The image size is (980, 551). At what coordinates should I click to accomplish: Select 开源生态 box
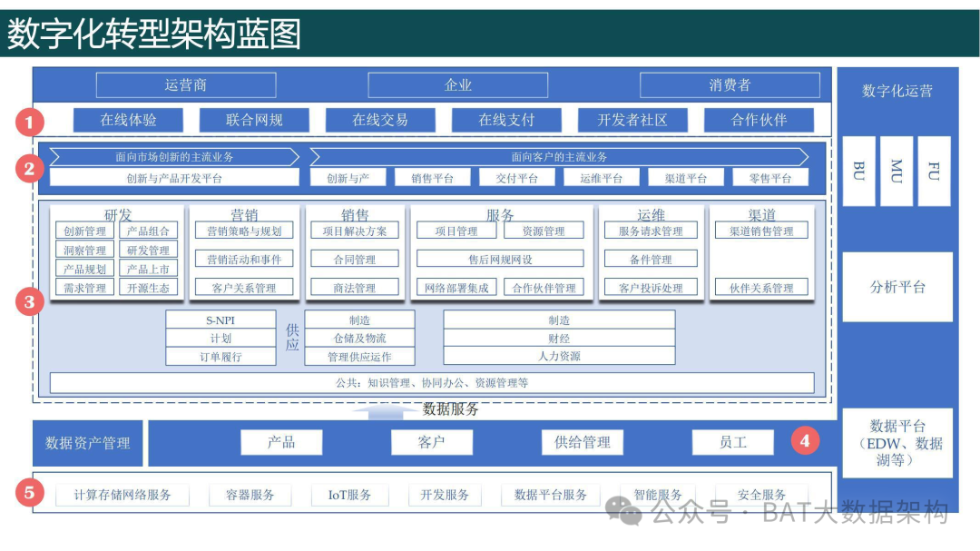coord(148,288)
